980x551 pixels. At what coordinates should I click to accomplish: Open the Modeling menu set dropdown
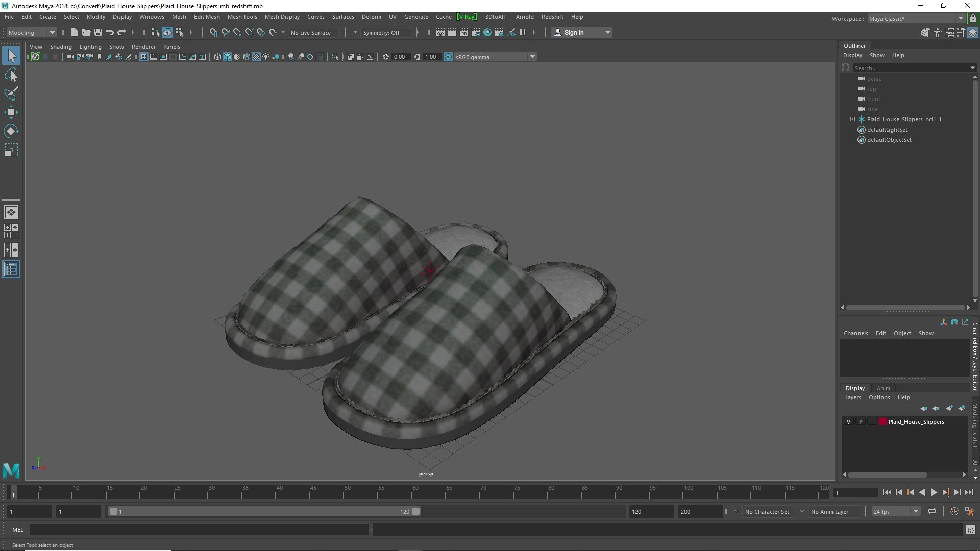tap(32, 32)
